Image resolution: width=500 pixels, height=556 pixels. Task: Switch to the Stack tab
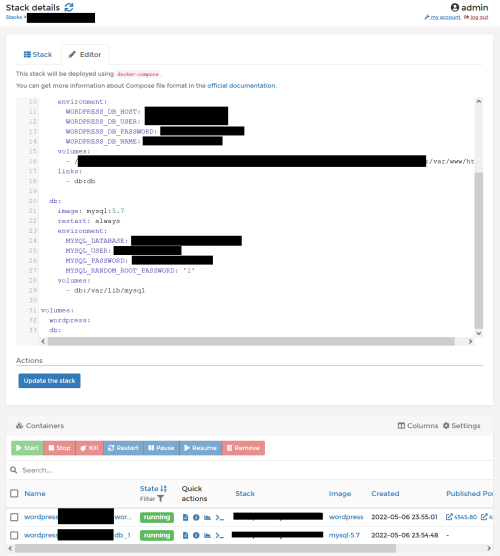(38, 55)
